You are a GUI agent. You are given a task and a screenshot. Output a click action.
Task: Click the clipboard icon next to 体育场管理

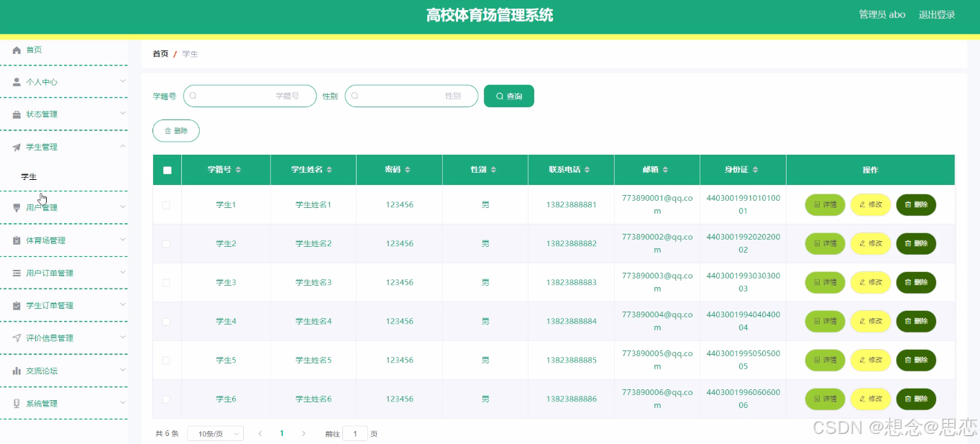pos(17,240)
